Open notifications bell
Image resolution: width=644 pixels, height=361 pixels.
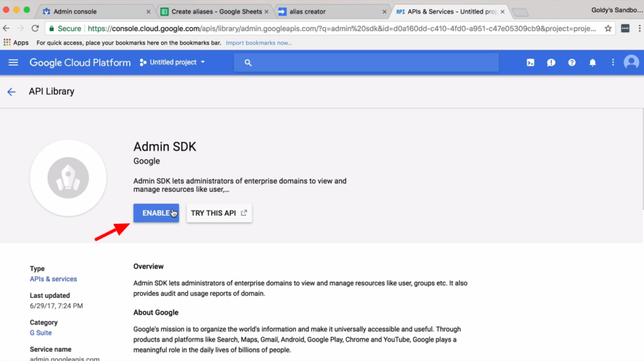pos(593,62)
